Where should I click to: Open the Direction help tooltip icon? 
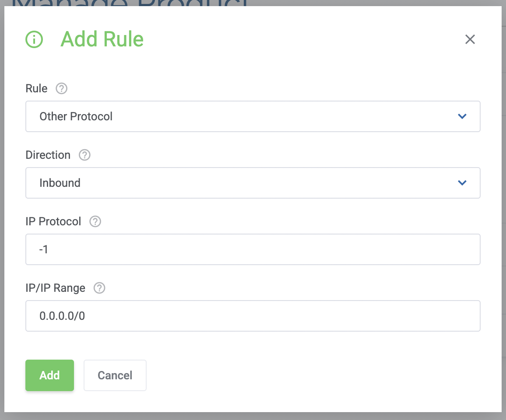click(84, 155)
